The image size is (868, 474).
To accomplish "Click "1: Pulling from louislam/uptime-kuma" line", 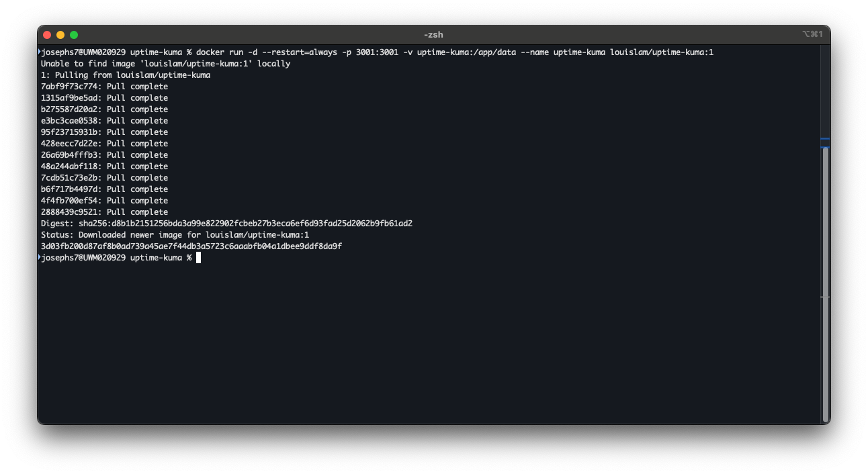I will click(x=126, y=75).
